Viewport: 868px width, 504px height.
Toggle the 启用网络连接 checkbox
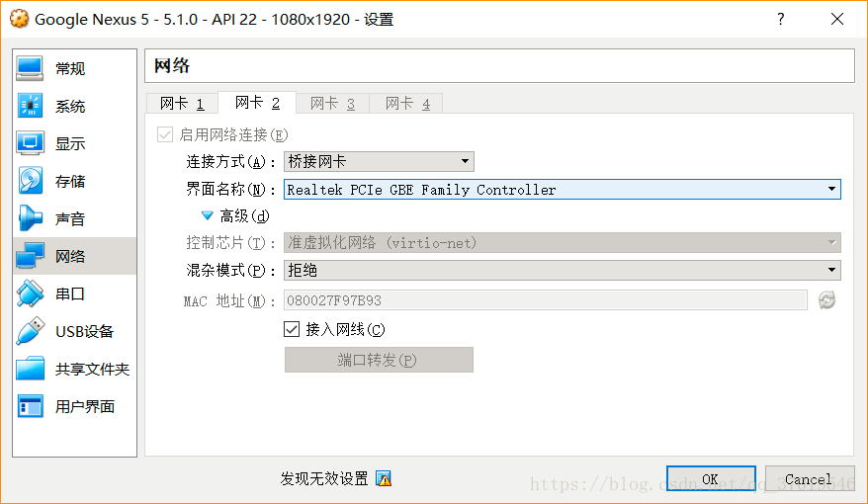click(x=165, y=134)
